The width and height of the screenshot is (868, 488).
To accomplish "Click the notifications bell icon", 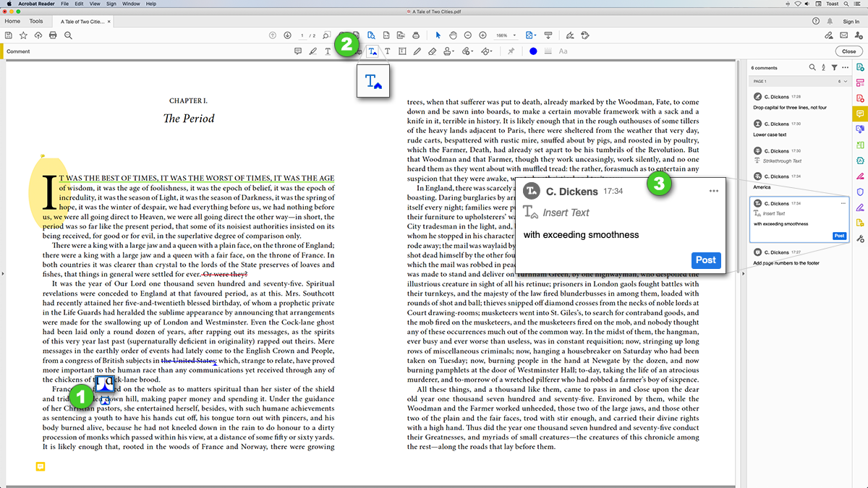I will click(830, 22).
